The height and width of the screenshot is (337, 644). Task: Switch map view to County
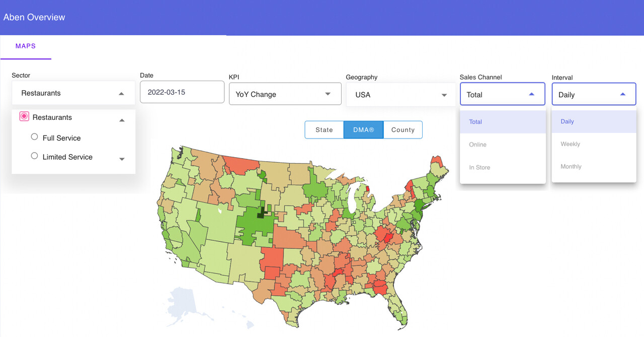(403, 129)
